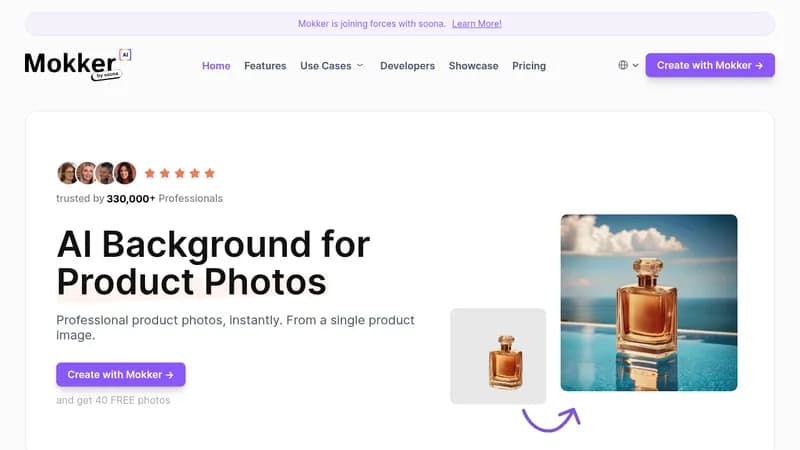
Task: Expand the Use Cases menu chevron
Action: tap(360, 65)
